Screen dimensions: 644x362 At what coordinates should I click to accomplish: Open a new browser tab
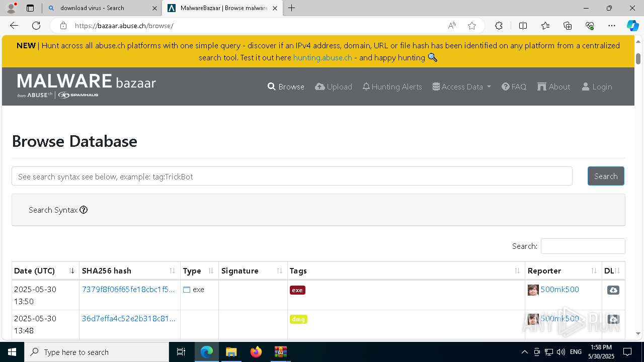tap(292, 8)
